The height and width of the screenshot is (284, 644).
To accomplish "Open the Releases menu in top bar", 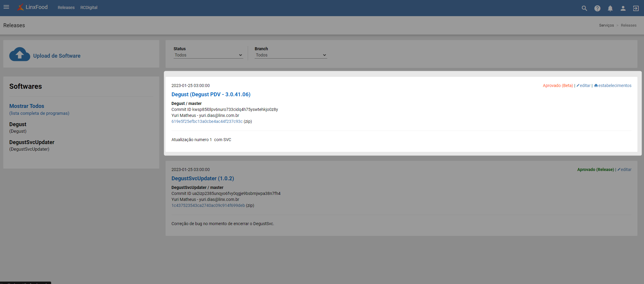I will pos(66,7).
